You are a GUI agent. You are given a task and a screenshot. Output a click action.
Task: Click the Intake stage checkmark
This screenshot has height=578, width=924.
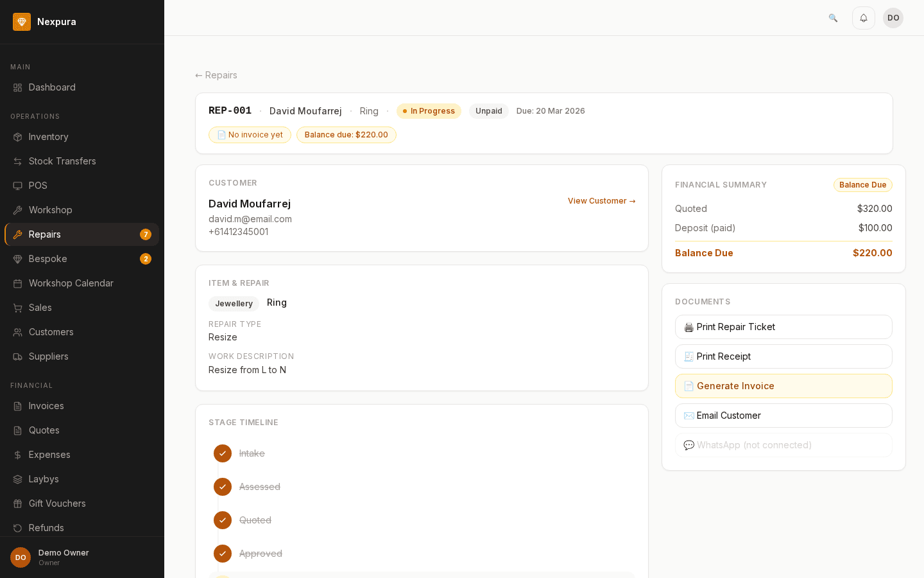pyautogui.click(x=223, y=453)
